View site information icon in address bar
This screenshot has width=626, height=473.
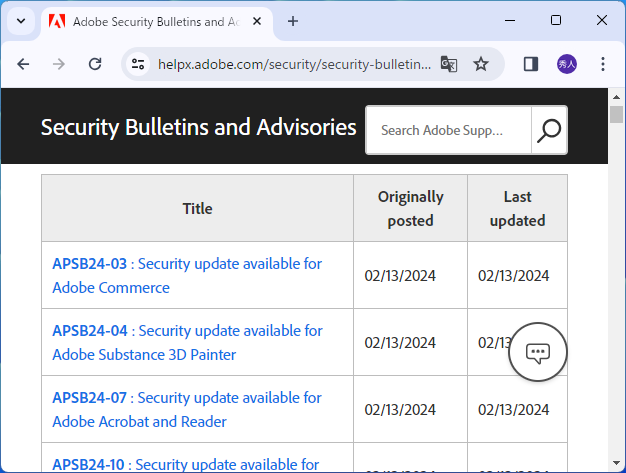[139, 64]
